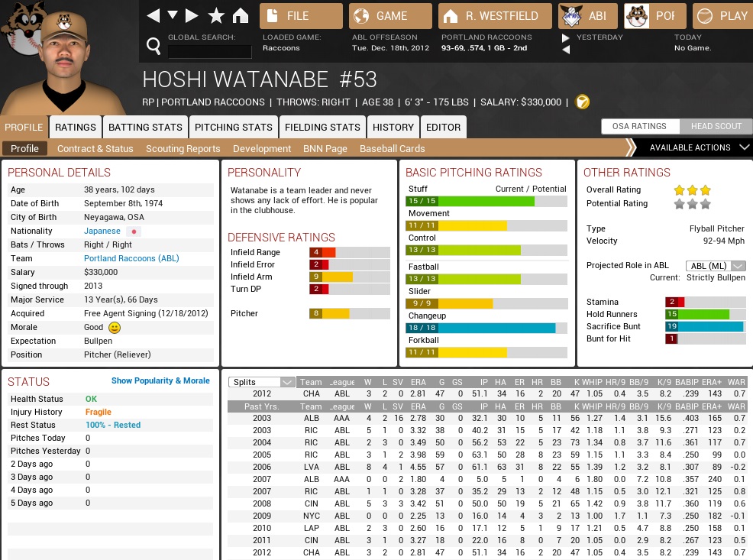
Task: Click the gold badge next to salary
Action: tap(582, 102)
